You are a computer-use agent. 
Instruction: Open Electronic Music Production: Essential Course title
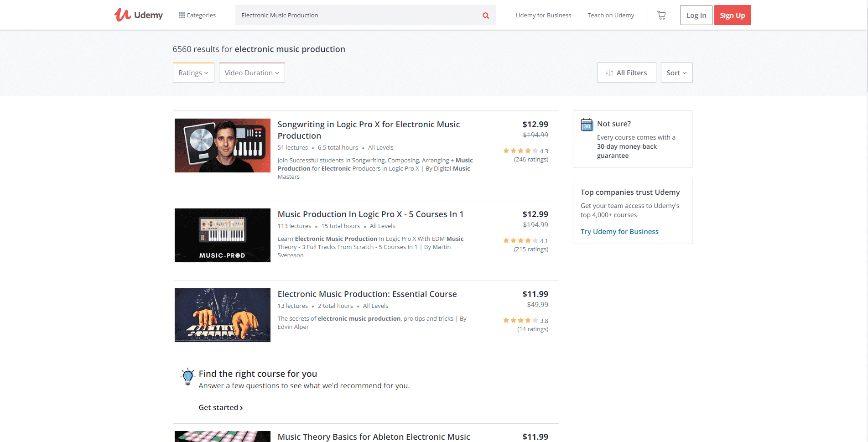click(367, 294)
